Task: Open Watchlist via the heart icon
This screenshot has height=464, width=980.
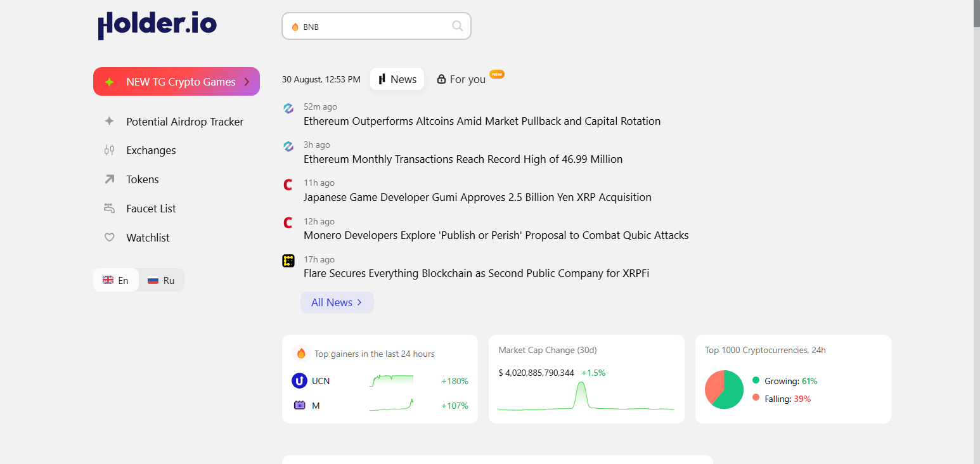Action: point(109,237)
